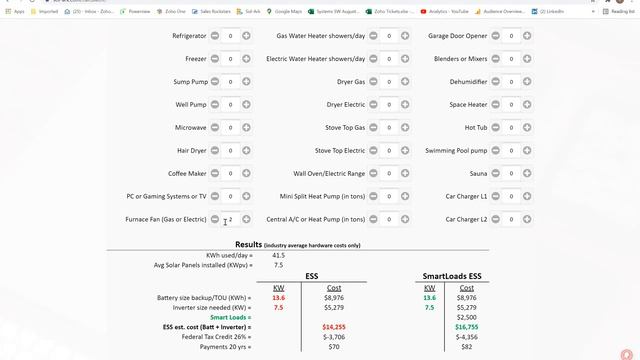
Task: Remove a Garage Door Opener
Action: (x=496, y=36)
